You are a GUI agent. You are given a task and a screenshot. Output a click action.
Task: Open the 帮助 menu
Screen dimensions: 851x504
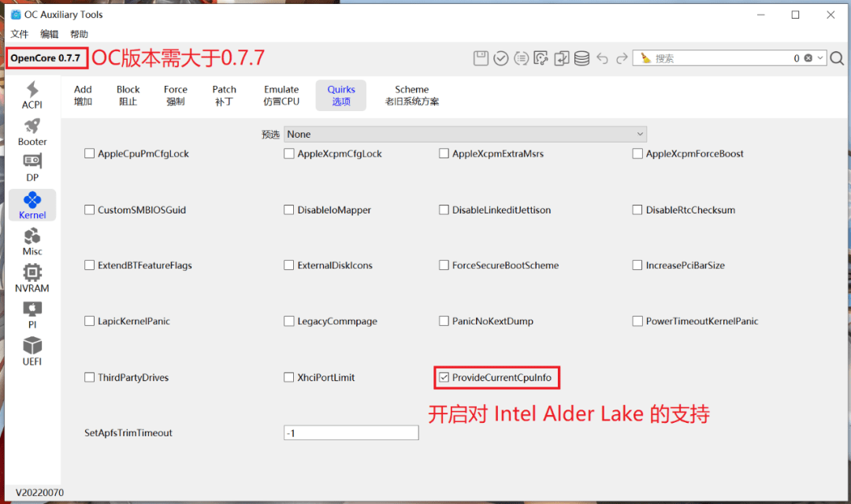79,34
